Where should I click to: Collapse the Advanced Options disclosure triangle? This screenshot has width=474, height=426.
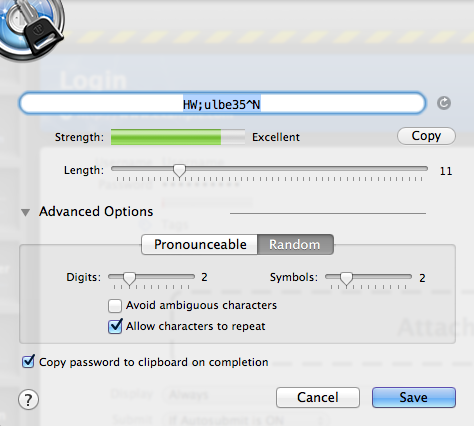[25, 212]
